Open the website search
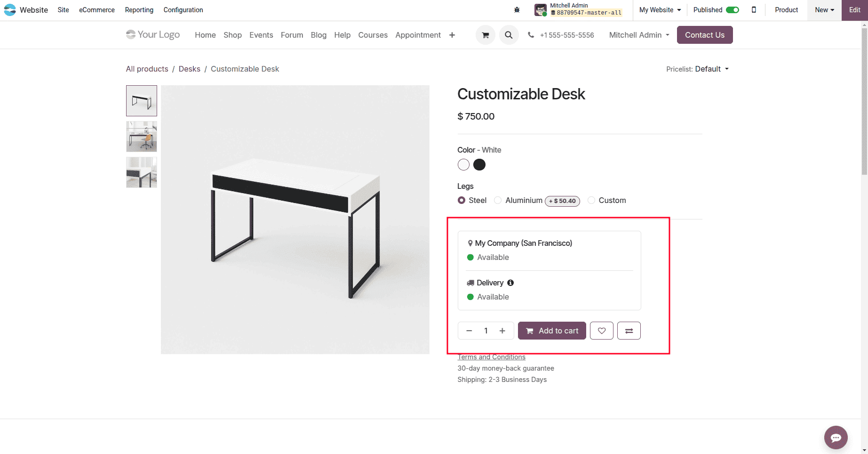Screen dimensions: 868x454 coord(509,34)
